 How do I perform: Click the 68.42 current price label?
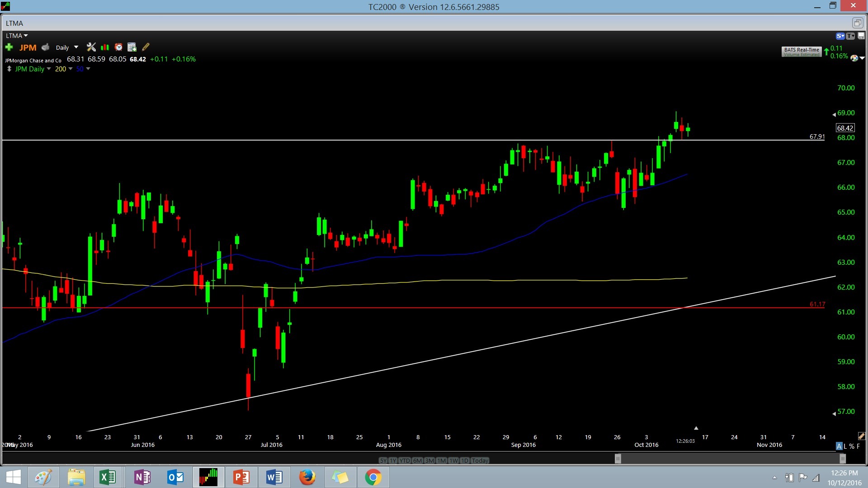pos(845,128)
